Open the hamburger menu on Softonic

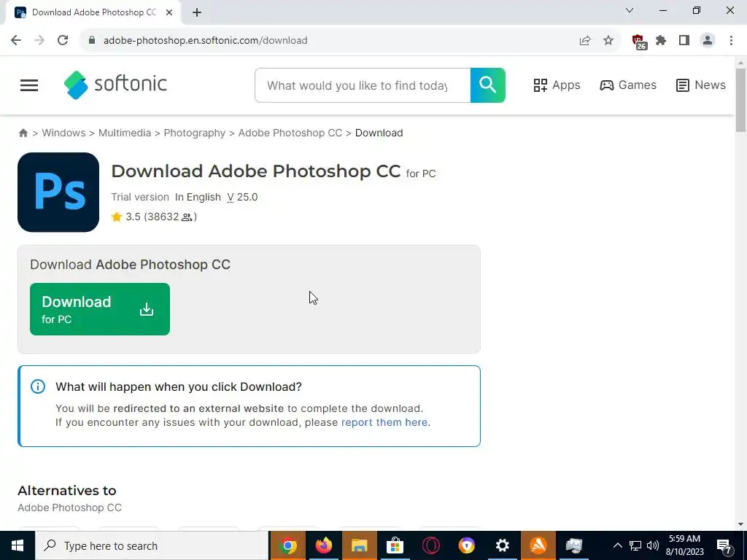point(29,85)
